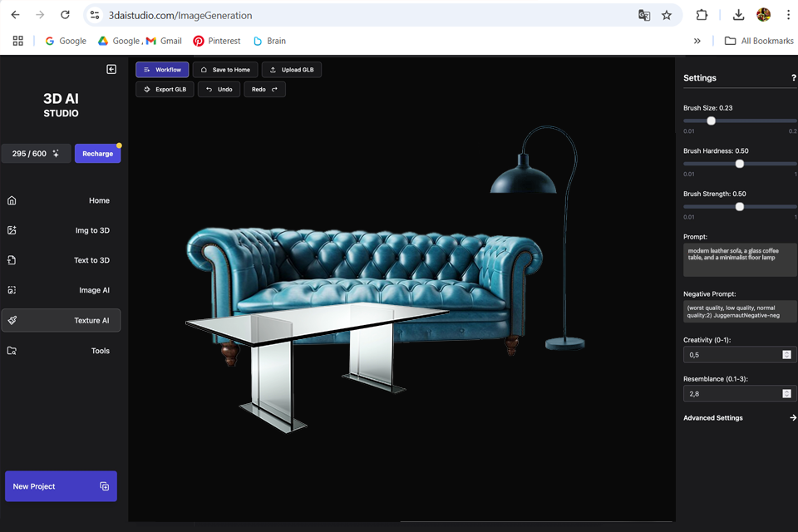
Task: Click the Text to 3D document icon
Action: pyautogui.click(x=12, y=260)
